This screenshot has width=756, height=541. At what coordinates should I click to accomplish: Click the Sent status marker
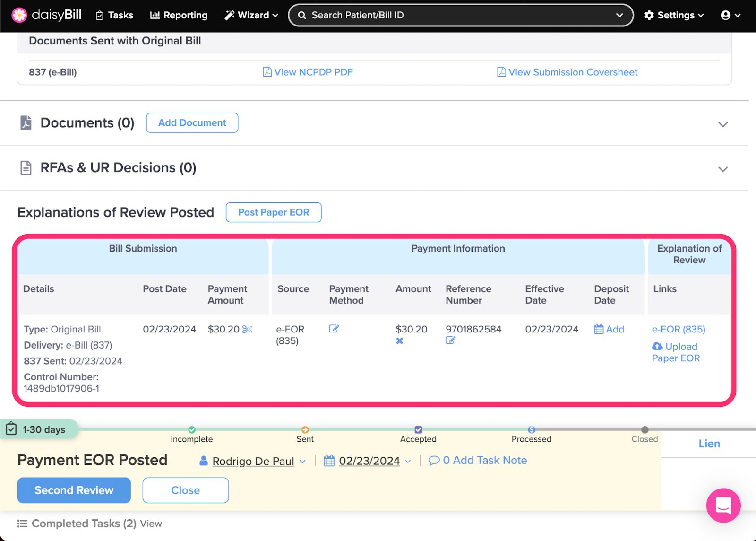click(305, 430)
